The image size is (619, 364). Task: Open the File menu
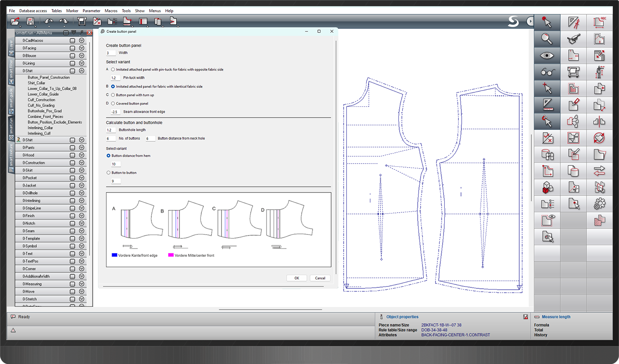[12, 10]
